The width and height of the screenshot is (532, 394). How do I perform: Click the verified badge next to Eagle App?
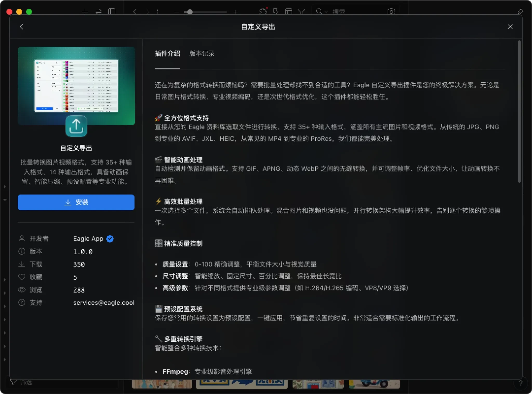(x=110, y=239)
